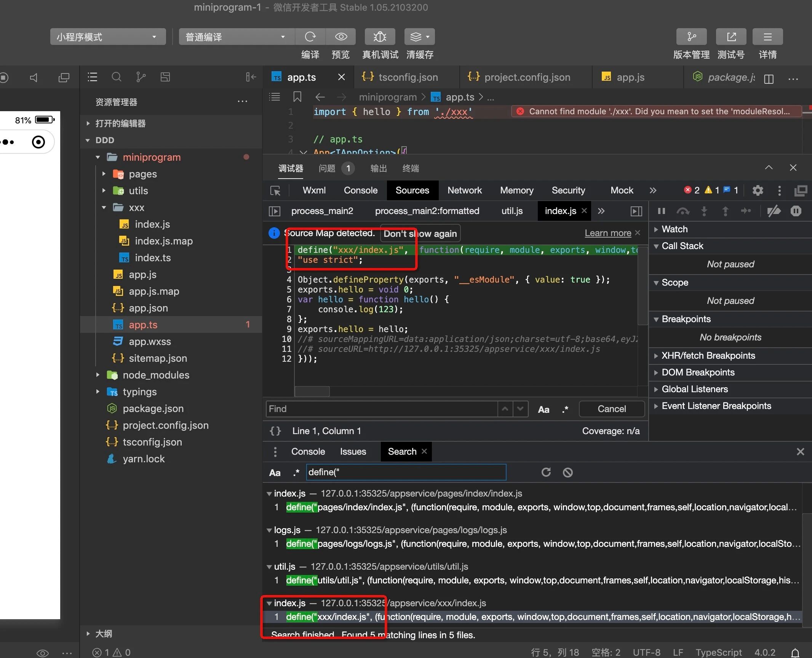The width and height of the screenshot is (812, 658).
Task: Expand the node_modules folder
Action: pyautogui.click(x=155, y=375)
